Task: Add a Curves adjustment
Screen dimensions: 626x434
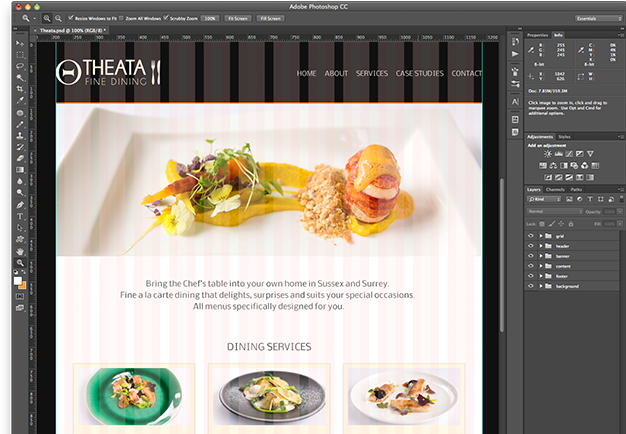Action: pyautogui.click(x=569, y=154)
